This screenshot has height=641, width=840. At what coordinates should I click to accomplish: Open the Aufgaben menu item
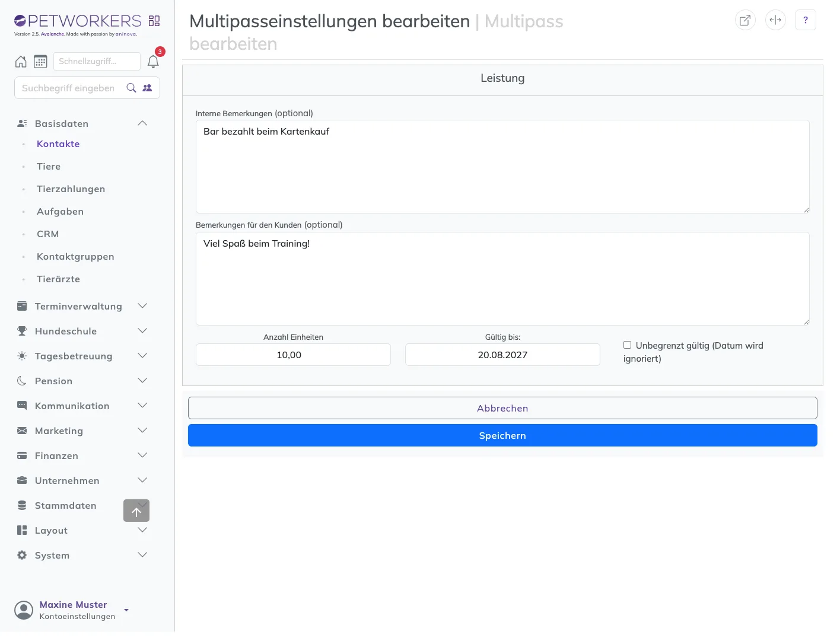tap(60, 212)
